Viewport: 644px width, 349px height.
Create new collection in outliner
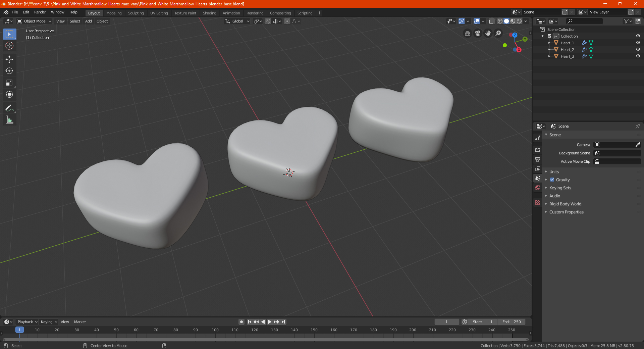tap(638, 21)
